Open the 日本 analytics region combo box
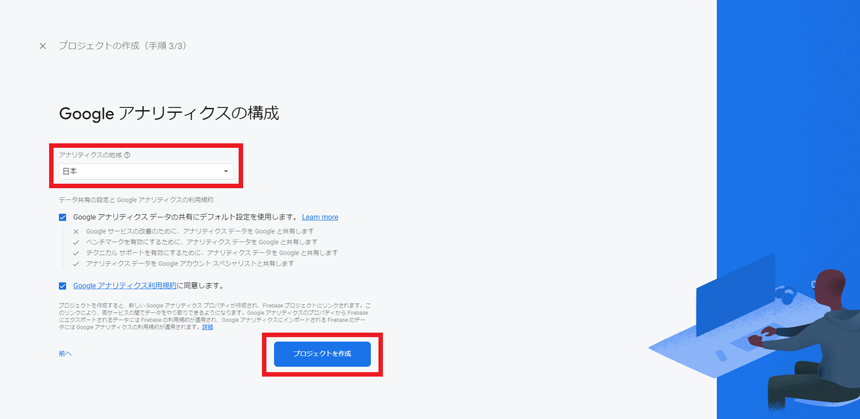 (146, 172)
